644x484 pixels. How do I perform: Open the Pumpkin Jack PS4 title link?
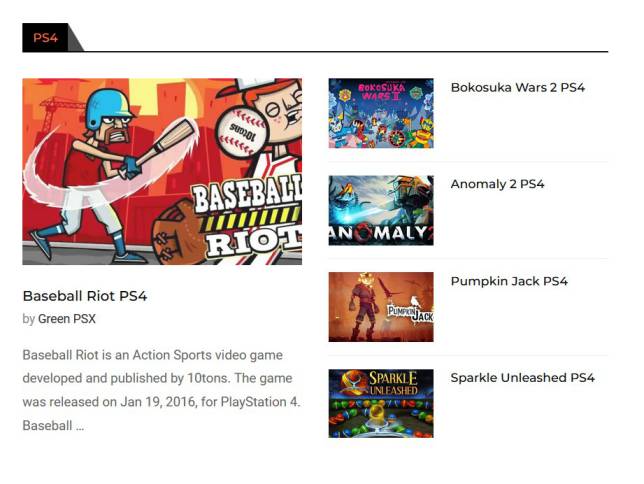click(509, 281)
